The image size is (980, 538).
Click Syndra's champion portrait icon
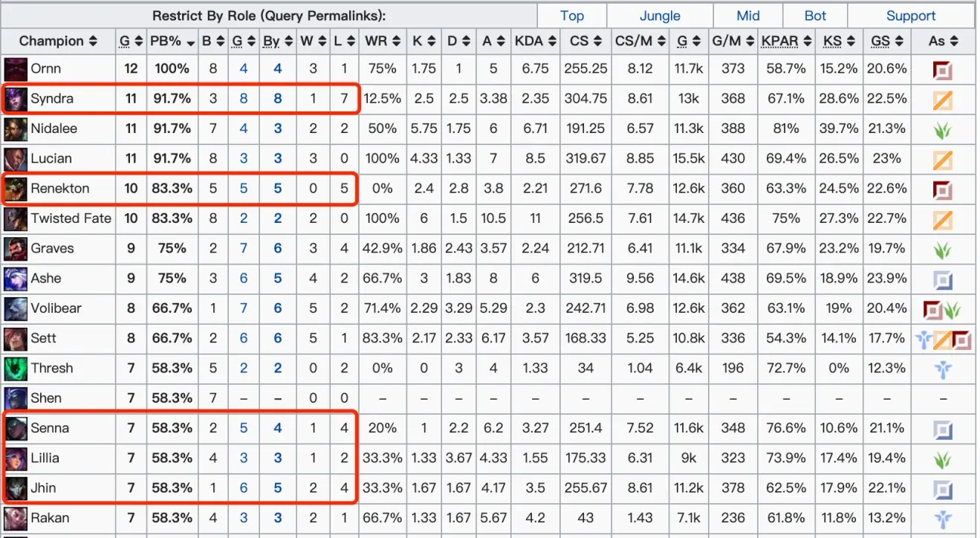point(16,99)
